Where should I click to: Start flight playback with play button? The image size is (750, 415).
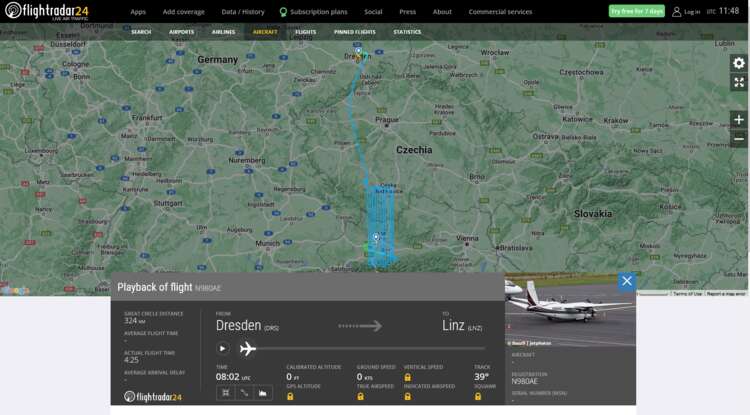[x=222, y=349]
